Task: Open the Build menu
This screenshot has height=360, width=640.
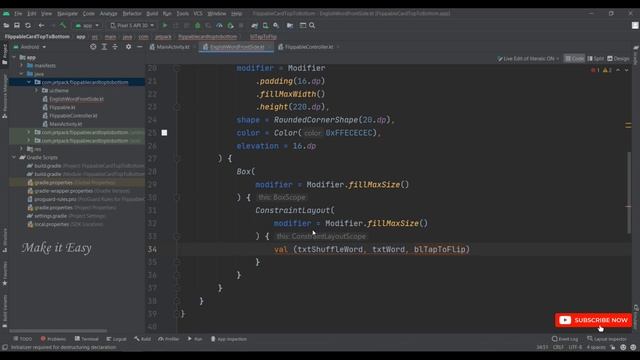Action: tap(152, 13)
